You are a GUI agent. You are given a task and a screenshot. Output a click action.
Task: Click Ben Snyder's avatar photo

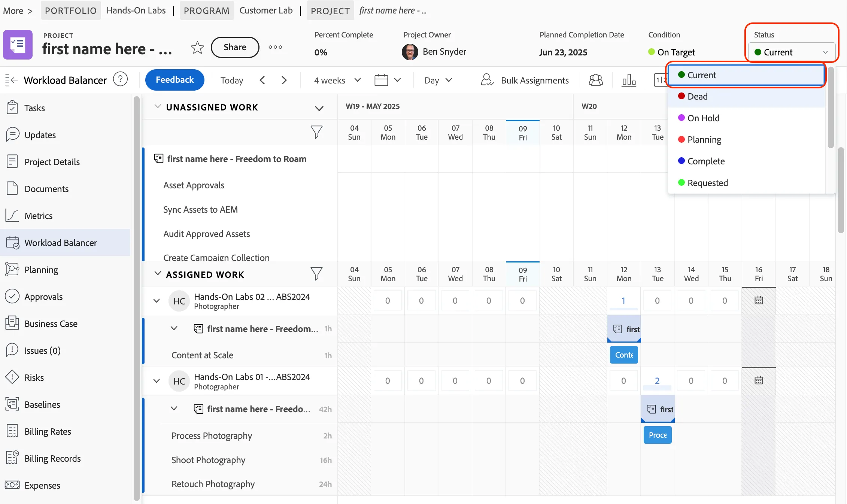click(410, 52)
